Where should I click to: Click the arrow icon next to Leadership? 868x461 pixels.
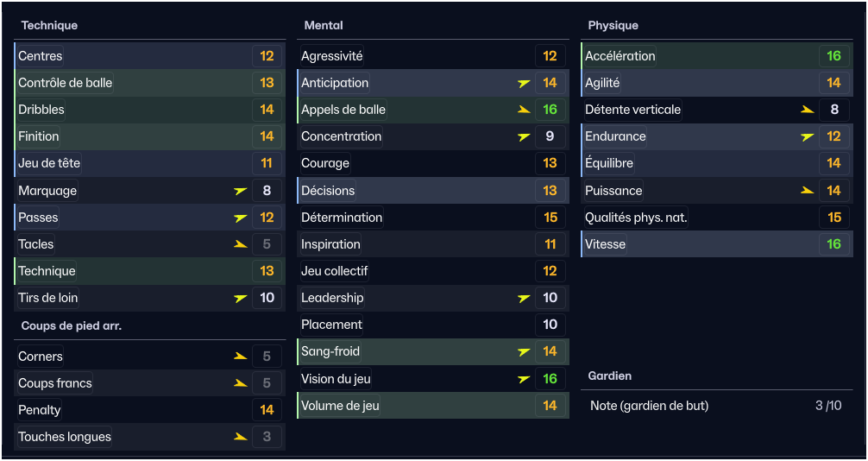point(524,298)
